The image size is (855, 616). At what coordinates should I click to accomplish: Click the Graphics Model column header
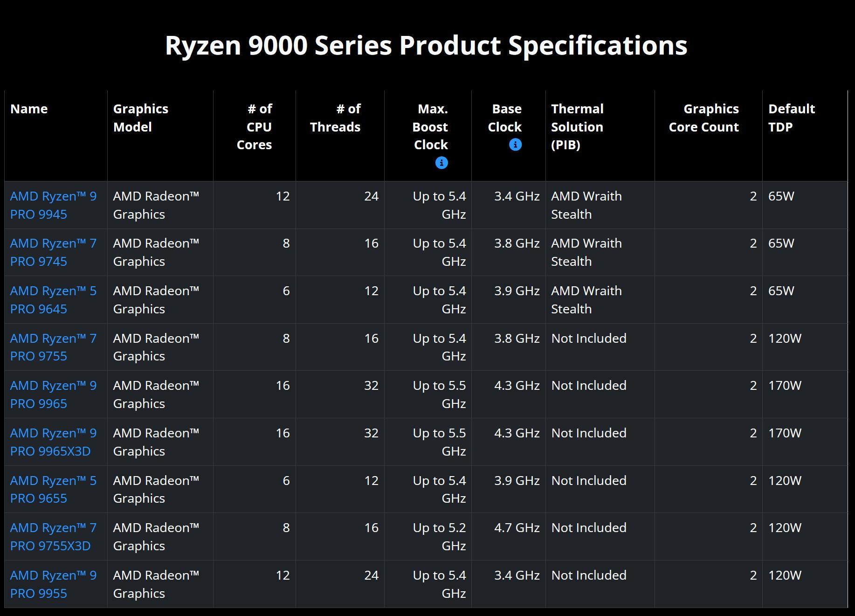tap(141, 118)
